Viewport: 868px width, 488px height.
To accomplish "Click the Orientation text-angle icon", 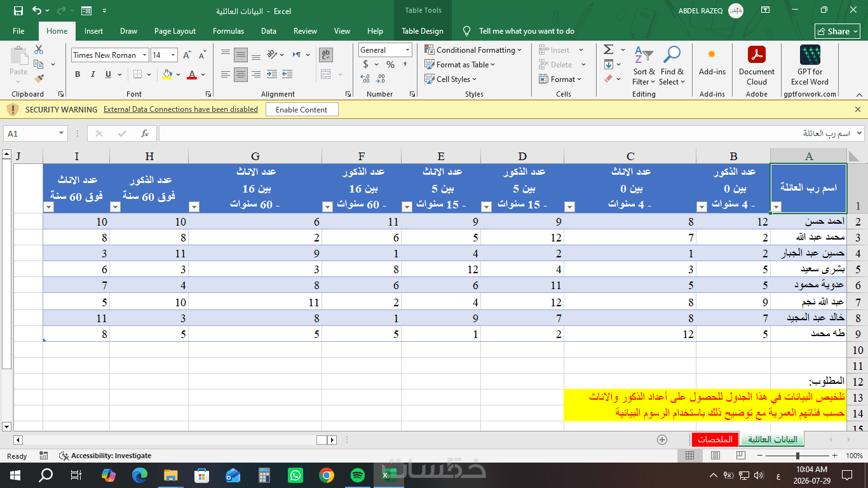I will (x=273, y=55).
